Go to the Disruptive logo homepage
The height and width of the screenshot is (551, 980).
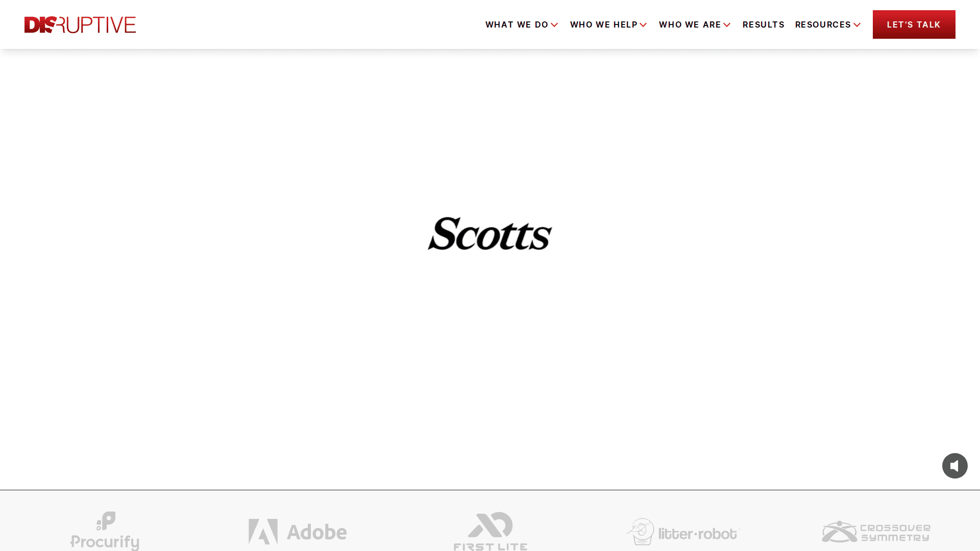[80, 24]
